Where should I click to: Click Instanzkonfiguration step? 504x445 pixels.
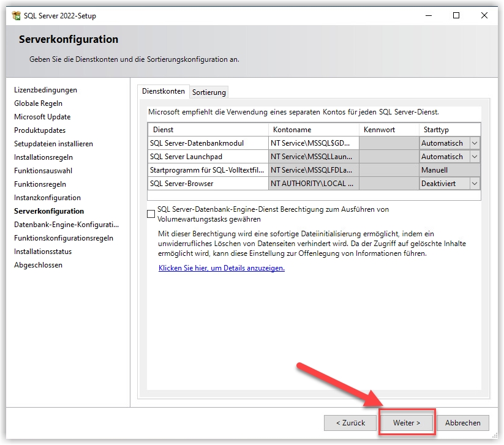pos(47,198)
